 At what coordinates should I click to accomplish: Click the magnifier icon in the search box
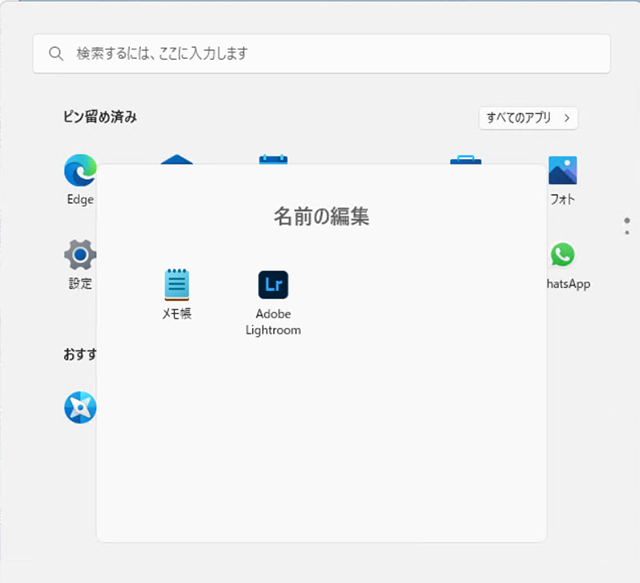56,53
